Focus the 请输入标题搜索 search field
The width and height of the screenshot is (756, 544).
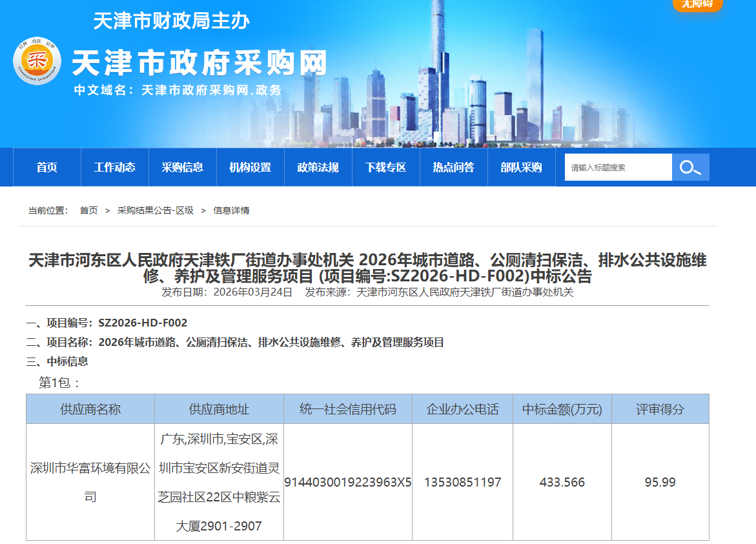click(618, 168)
